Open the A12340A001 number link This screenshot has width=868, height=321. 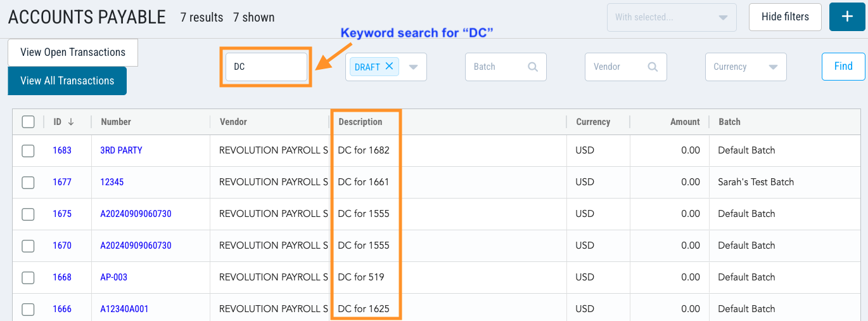point(124,309)
